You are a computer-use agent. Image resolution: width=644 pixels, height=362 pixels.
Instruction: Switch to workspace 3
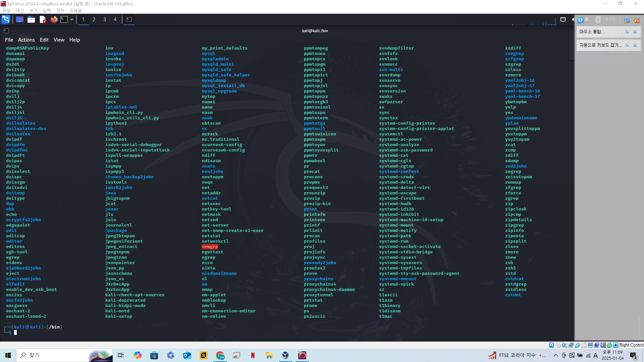click(x=104, y=19)
